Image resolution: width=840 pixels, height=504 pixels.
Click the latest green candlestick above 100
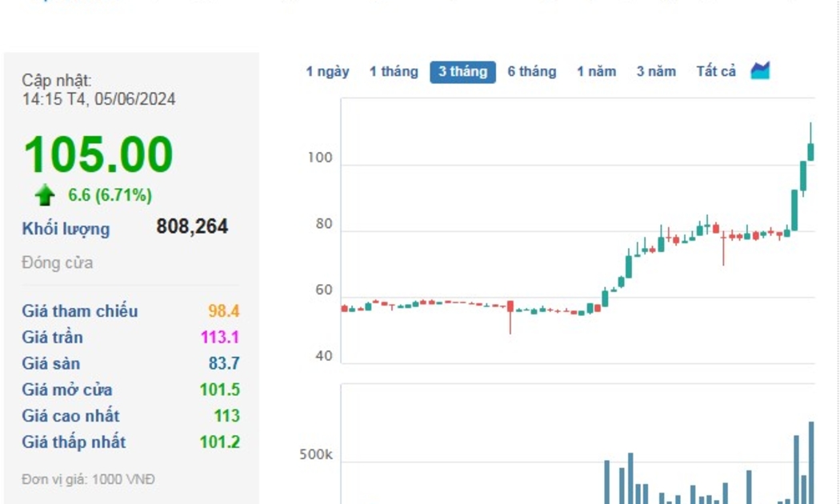pos(810,151)
